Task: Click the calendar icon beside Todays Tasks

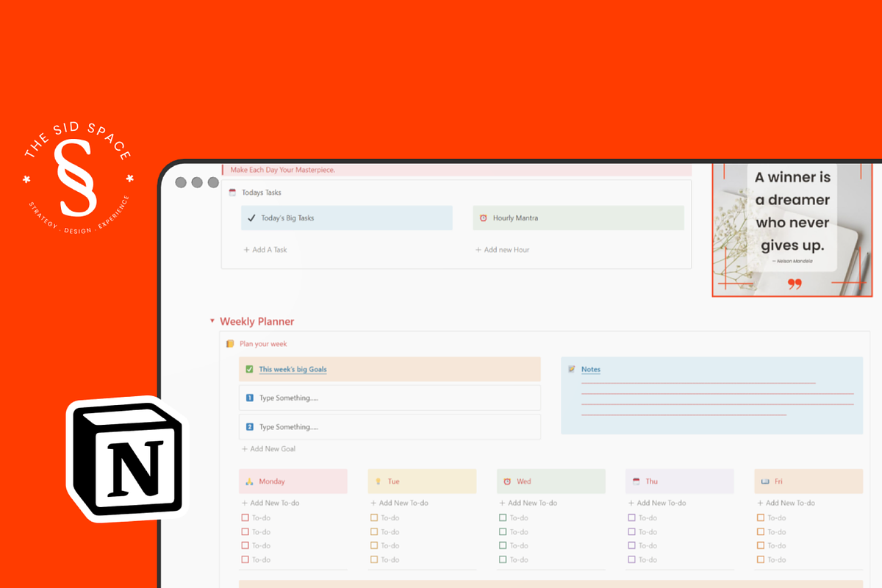Action: coord(232,193)
